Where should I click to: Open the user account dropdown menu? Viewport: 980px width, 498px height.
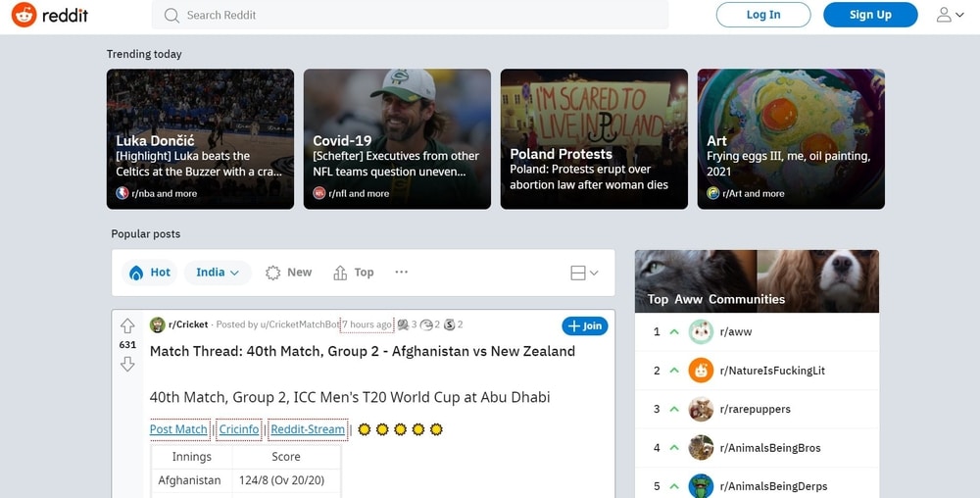pos(950,15)
